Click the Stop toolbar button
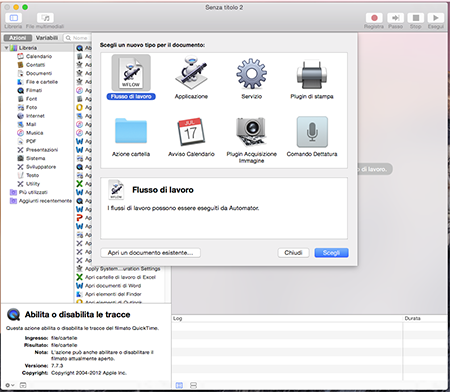450x392 pixels. (416, 18)
